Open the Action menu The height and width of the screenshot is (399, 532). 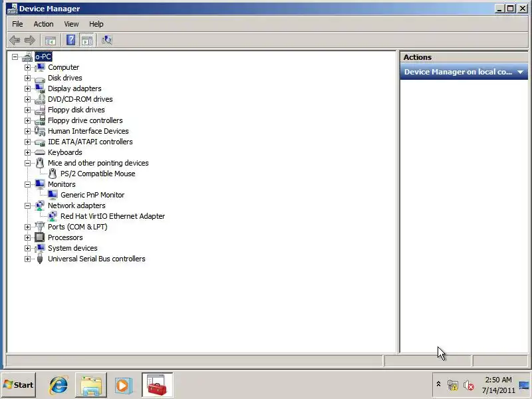pos(43,24)
